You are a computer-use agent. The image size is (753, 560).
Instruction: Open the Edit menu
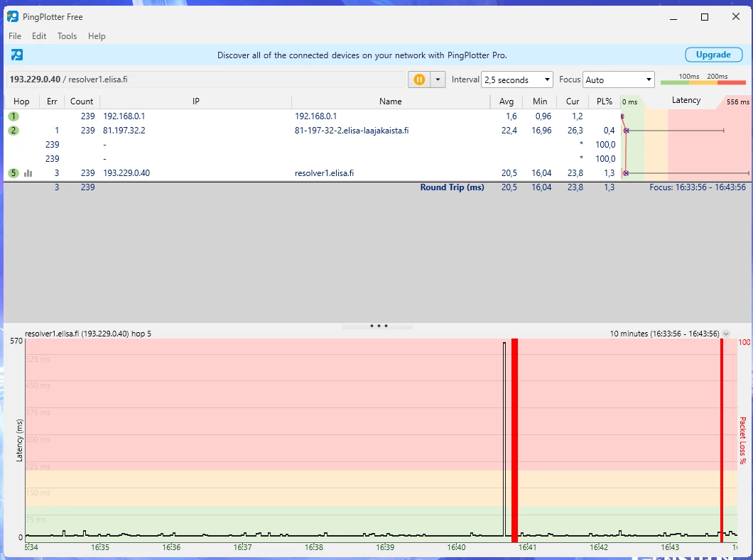39,36
